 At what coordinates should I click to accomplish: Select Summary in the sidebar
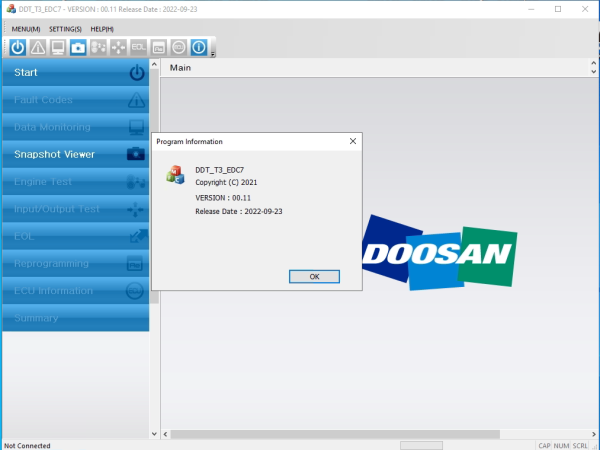[75, 318]
